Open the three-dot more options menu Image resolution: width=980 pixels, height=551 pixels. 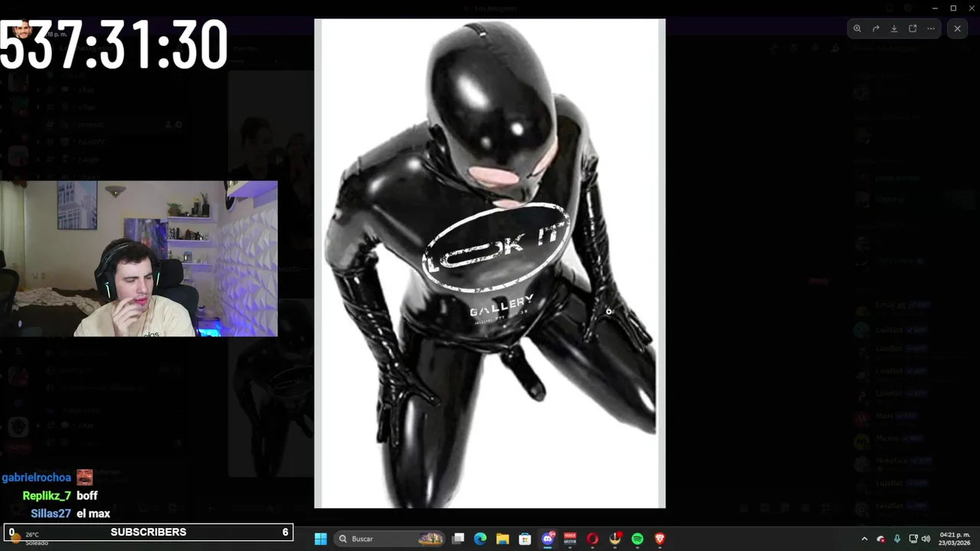pos(931,28)
